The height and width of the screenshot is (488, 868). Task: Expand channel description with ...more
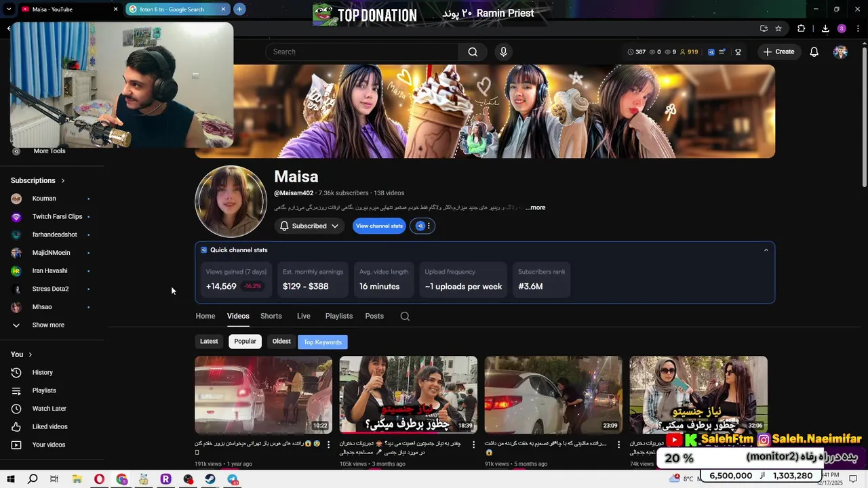click(536, 207)
